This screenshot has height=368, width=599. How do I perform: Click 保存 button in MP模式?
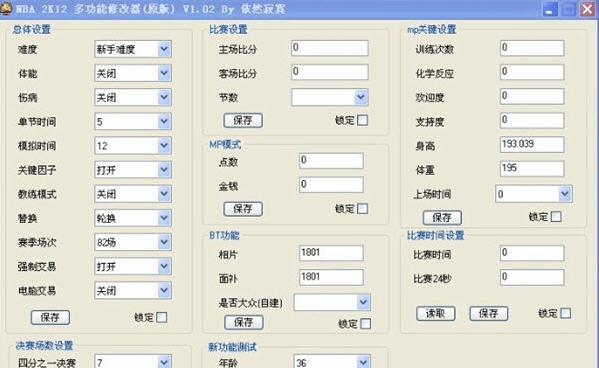coord(243,209)
